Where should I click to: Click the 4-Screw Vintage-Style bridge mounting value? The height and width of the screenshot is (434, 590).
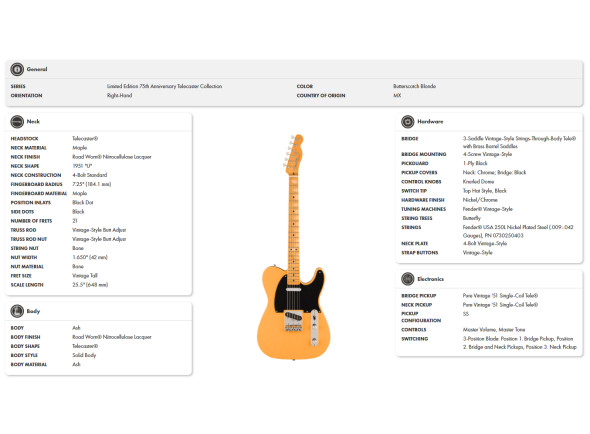click(487, 154)
